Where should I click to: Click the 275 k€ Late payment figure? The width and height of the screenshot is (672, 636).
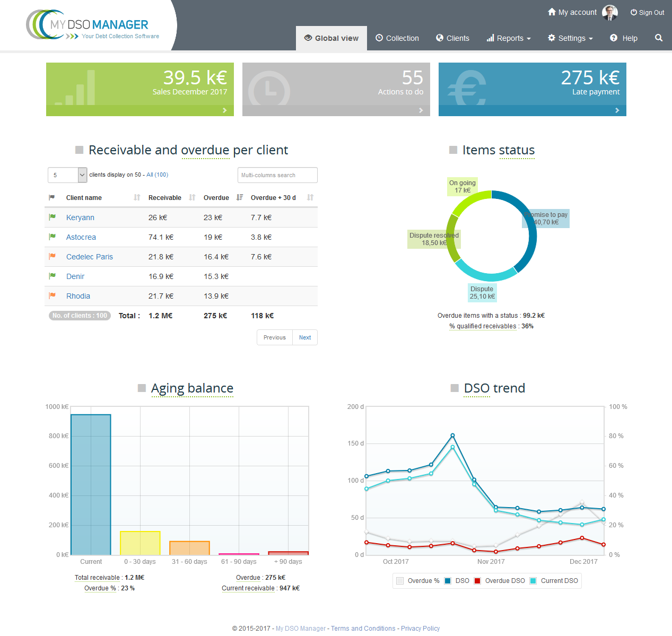click(x=590, y=78)
